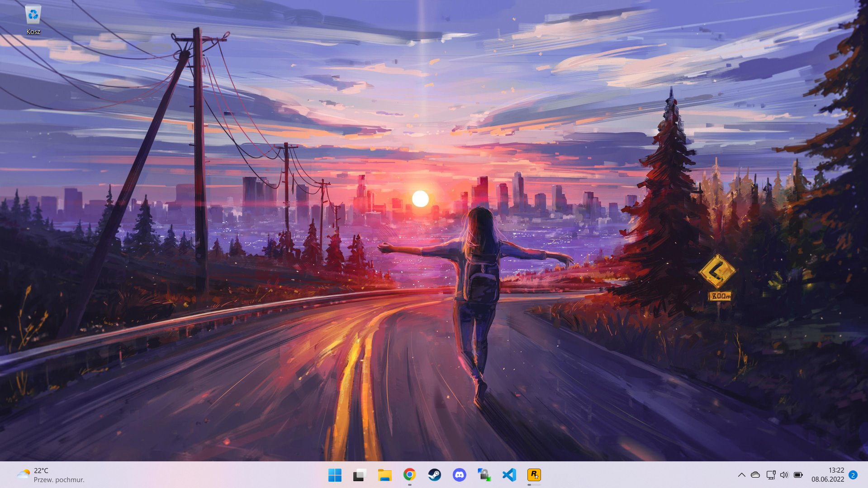Screen dimensions: 868x488
Task: Open the padlock network app on the taskbar
Action: coord(484,475)
